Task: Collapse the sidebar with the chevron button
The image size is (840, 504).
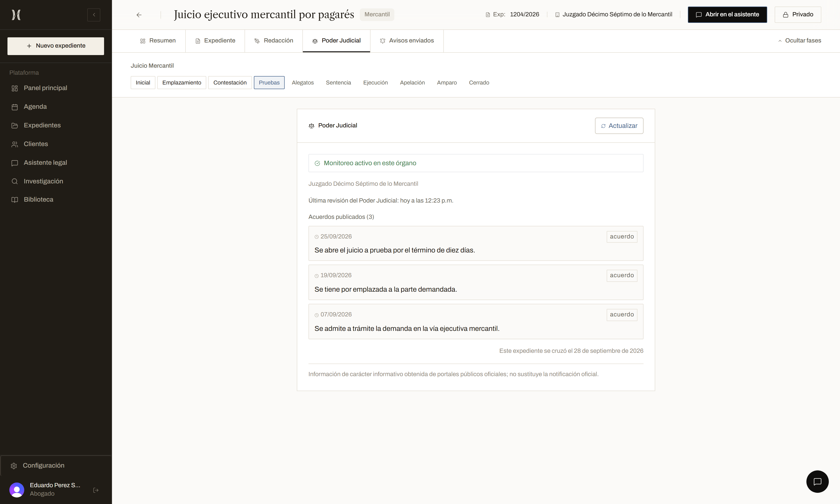Action: (x=94, y=15)
